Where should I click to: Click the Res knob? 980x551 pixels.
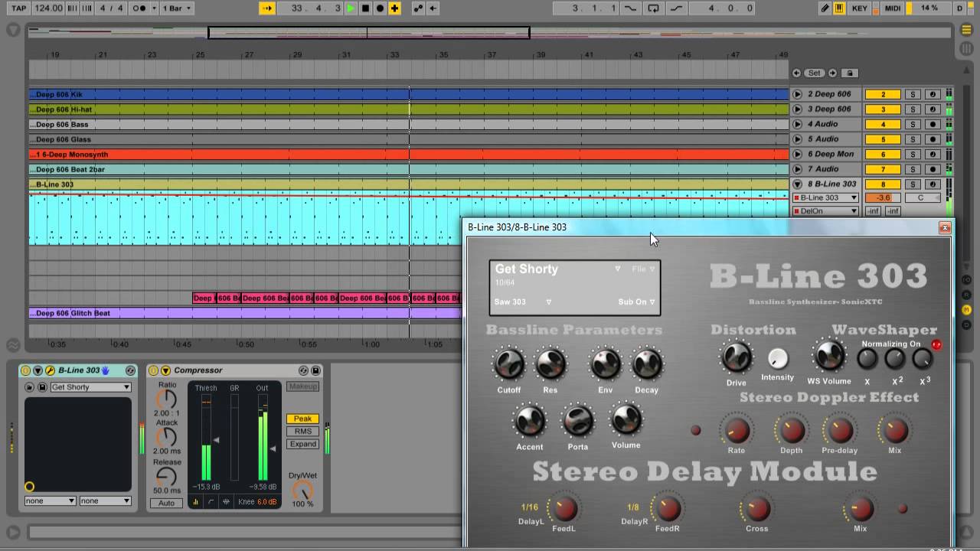point(550,365)
